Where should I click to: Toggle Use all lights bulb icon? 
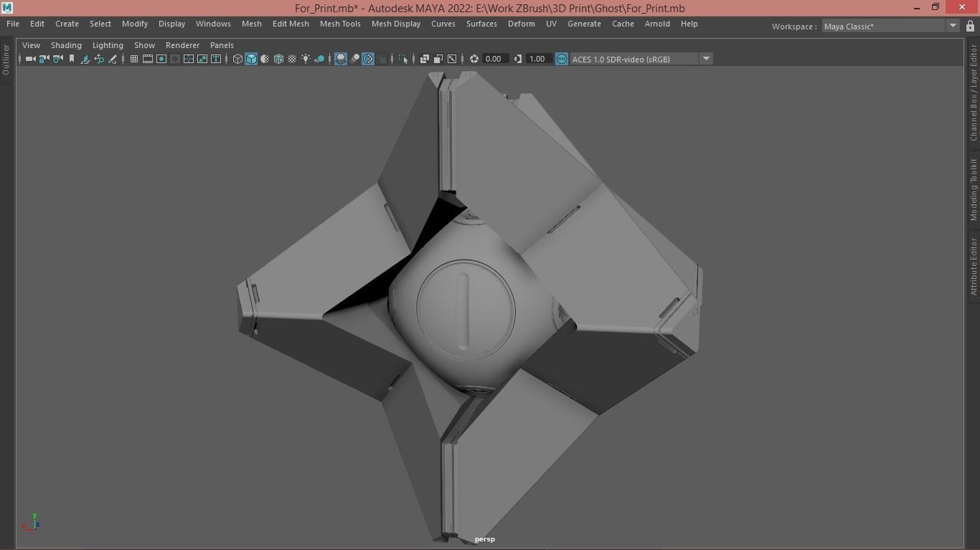(x=306, y=59)
